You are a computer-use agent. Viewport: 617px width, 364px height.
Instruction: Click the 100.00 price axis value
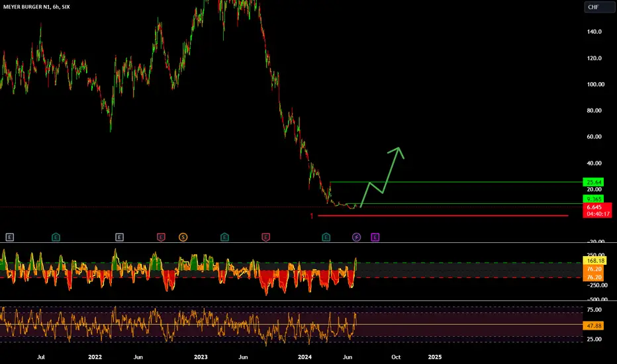(x=595, y=85)
